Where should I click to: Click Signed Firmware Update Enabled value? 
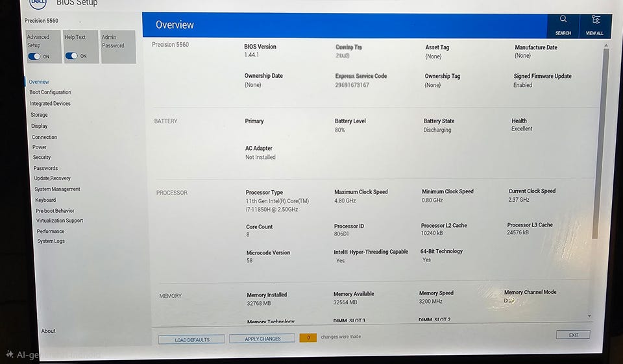click(x=522, y=85)
